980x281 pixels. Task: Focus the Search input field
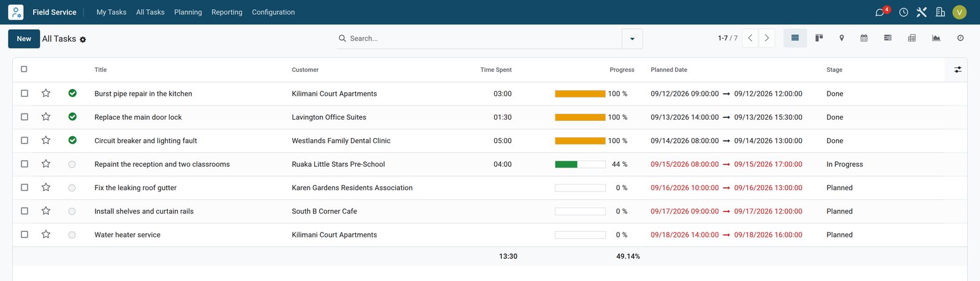pyautogui.click(x=484, y=38)
